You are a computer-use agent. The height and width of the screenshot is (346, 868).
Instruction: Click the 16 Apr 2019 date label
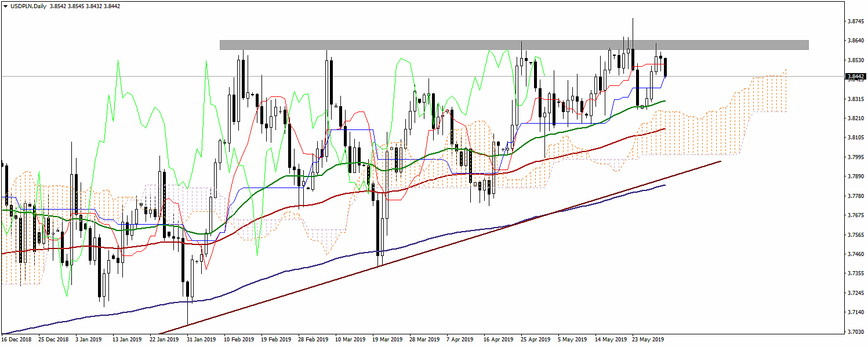tap(498, 339)
